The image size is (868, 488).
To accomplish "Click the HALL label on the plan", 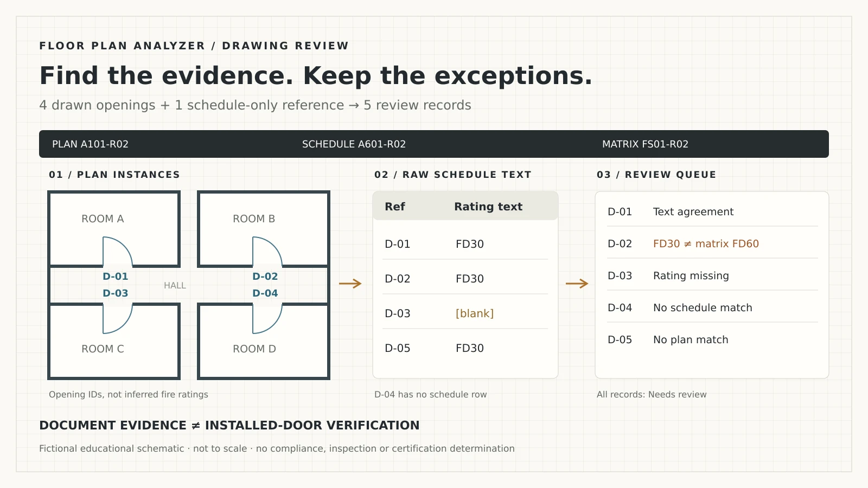I will (175, 286).
